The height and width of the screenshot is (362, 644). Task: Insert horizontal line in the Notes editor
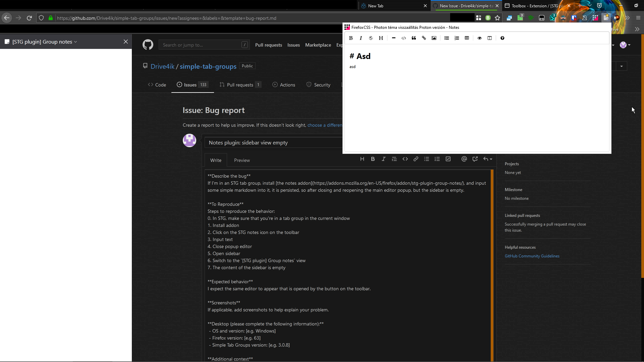tap(394, 38)
